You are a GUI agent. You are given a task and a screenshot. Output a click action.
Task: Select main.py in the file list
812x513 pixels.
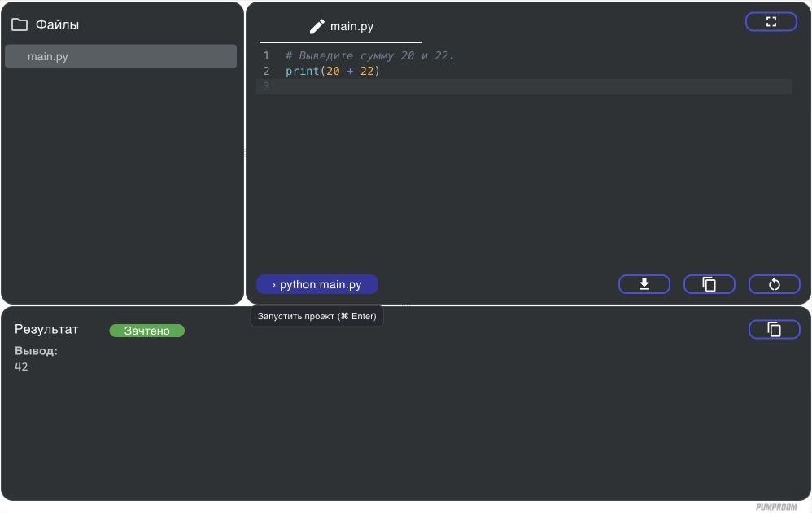(x=120, y=56)
